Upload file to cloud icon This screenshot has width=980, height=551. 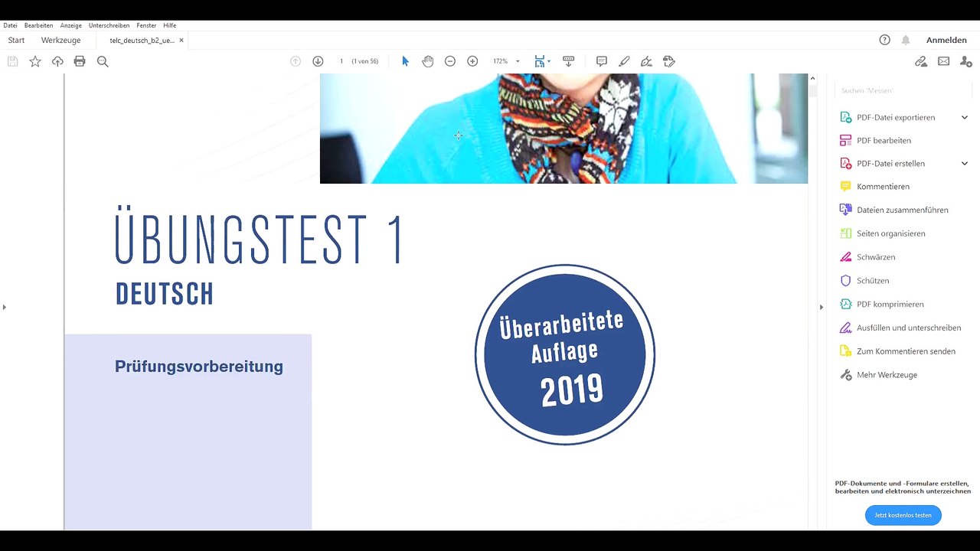[57, 61]
